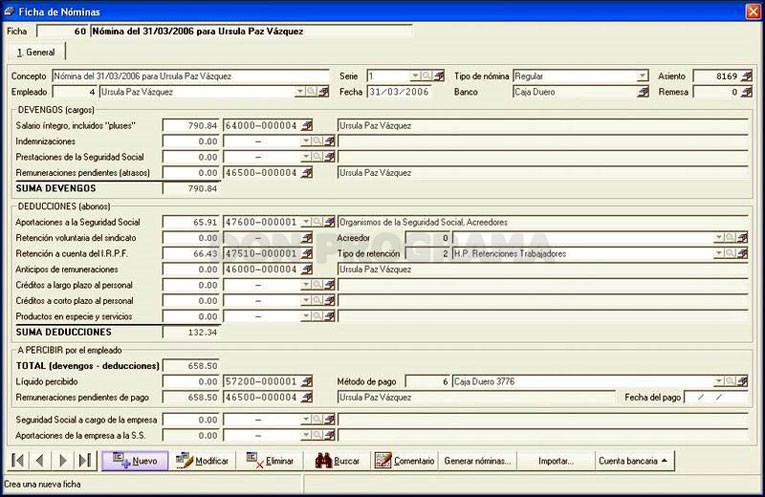Screen dimensions: 765x497
Task: Go to the previous record arrow
Action: point(40,460)
